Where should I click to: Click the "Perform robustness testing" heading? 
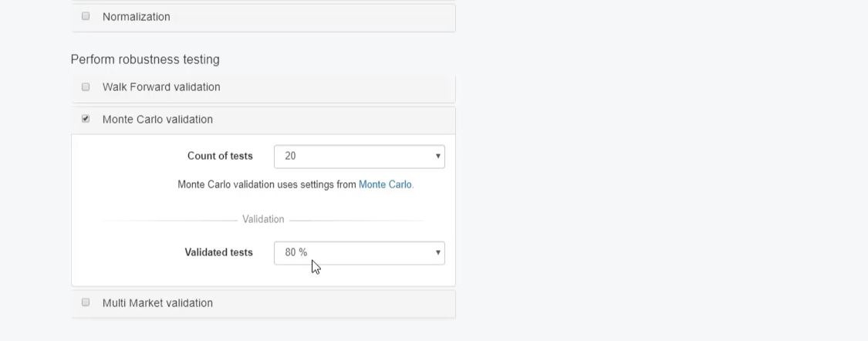coord(145,59)
